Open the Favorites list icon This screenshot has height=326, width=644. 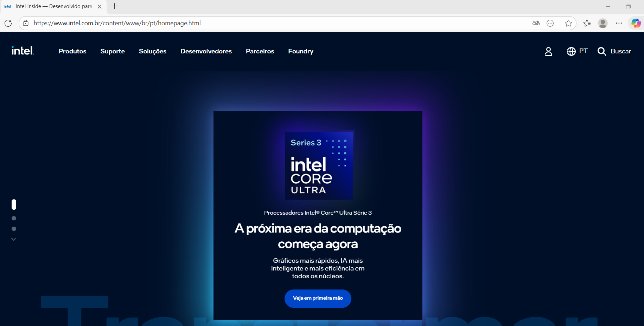pyautogui.click(x=587, y=23)
